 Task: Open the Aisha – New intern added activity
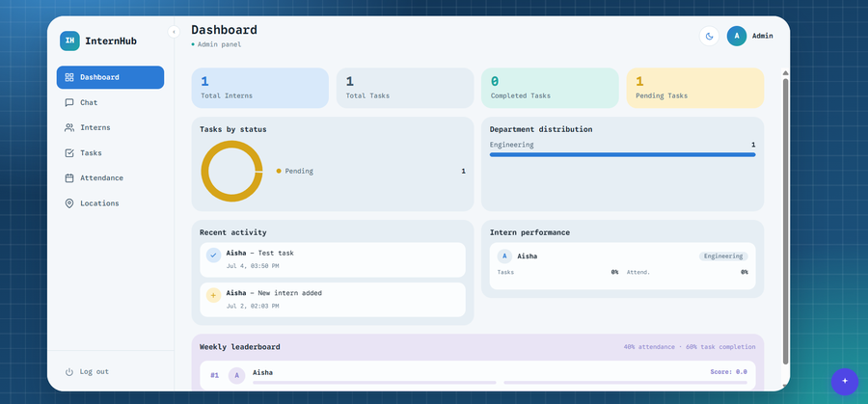click(333, 300)
